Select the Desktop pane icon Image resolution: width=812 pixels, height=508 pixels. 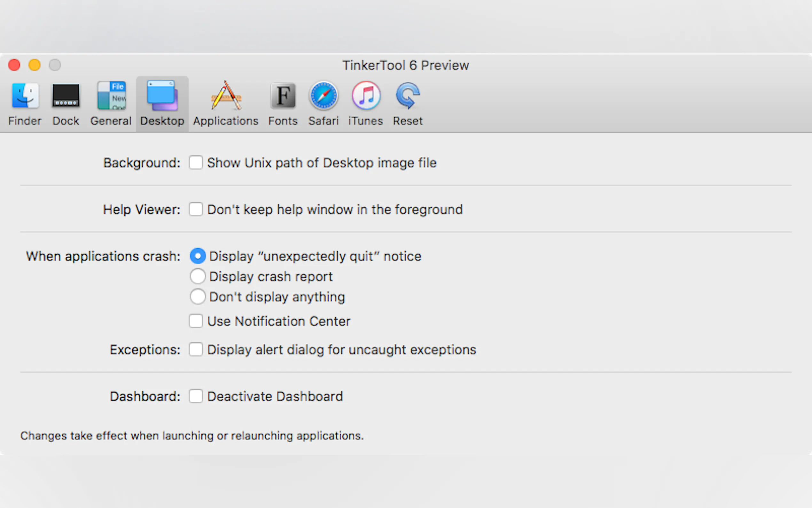162,96
